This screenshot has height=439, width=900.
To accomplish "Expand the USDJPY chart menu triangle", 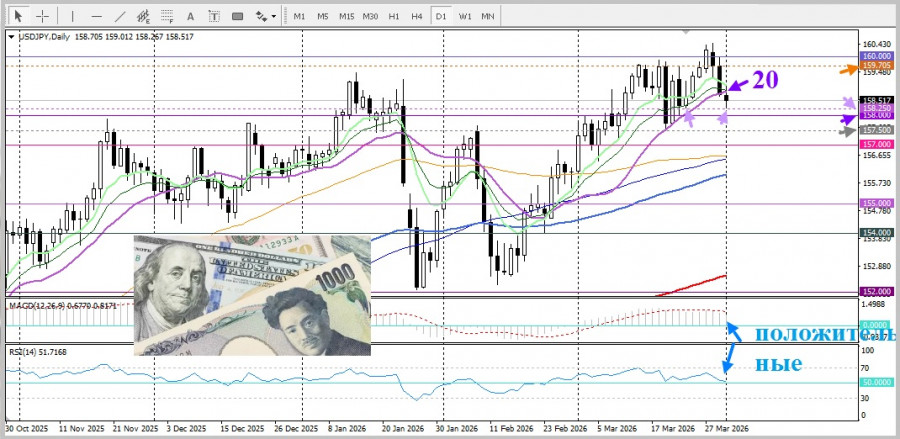I will coord(11,37).
